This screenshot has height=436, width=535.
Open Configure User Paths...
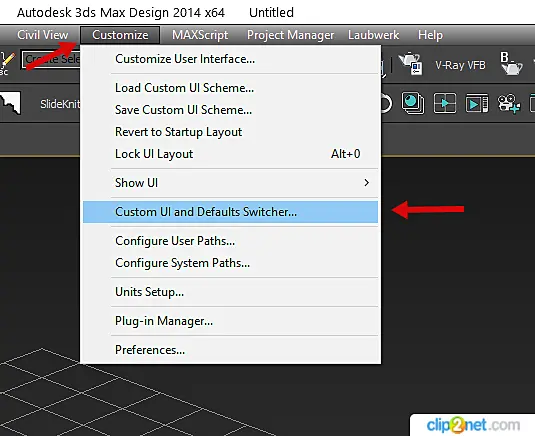(230, 241)
